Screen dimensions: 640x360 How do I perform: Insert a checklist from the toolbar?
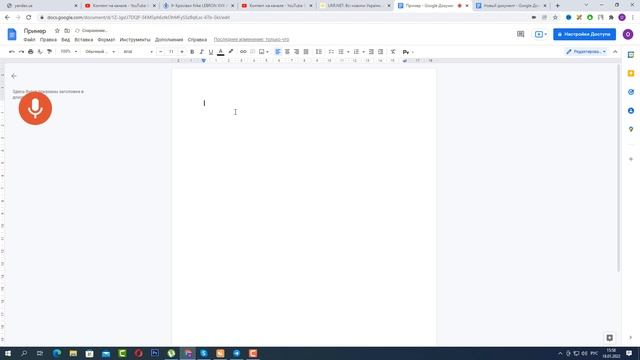click(x=331, y=52)
